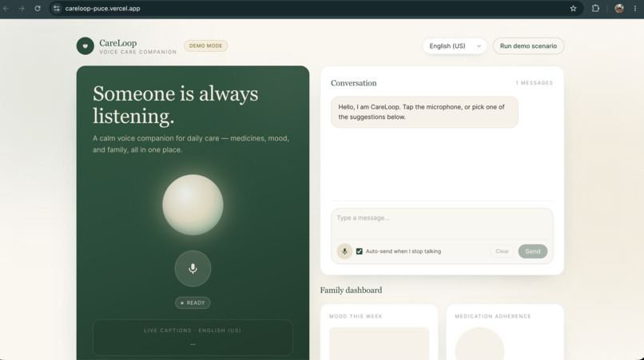Click the glowing voice orb
Viewport: 644px width, 360px height.
point(193,205)
